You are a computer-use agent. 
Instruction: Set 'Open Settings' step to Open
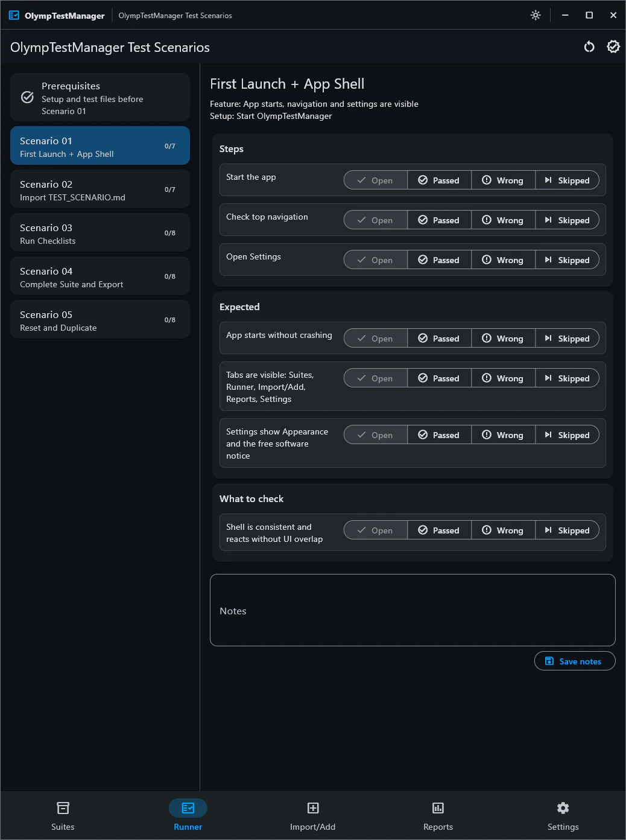[376, 259]
